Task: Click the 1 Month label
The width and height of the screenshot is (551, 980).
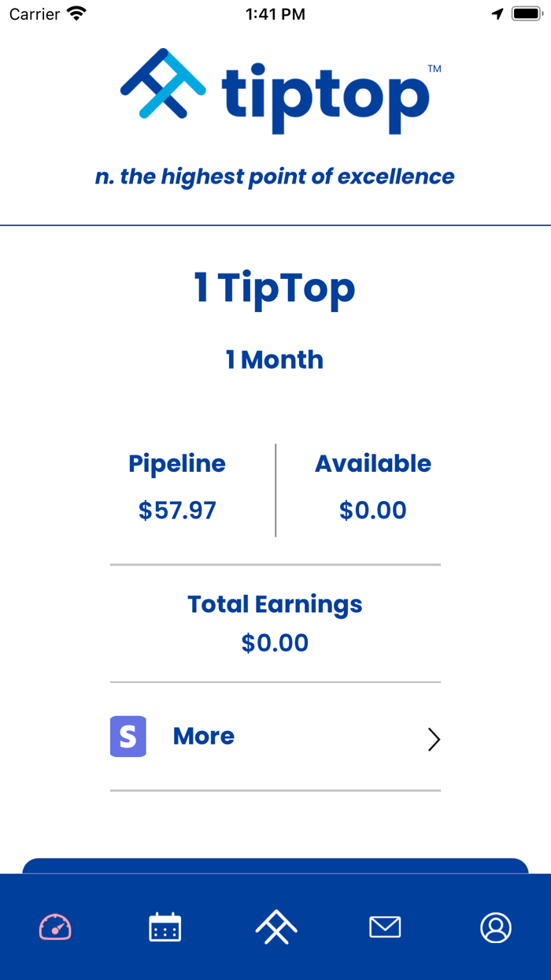Action: coord(275,359)
